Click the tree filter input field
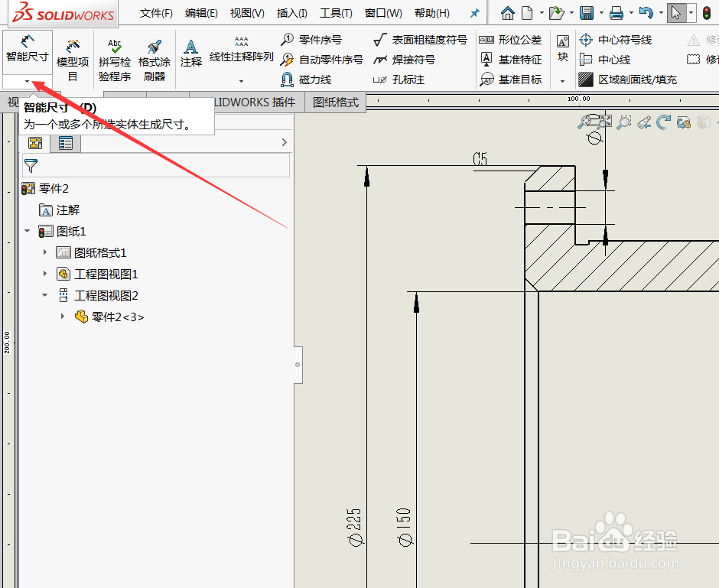The width and height of the screenshot is (719, 588). (156, 165)
